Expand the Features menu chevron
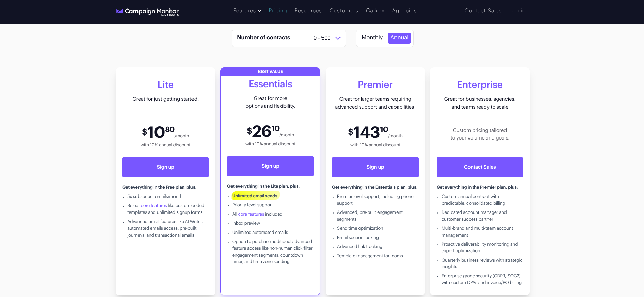The width and height of the screenshot is (644, 297). 260,11
